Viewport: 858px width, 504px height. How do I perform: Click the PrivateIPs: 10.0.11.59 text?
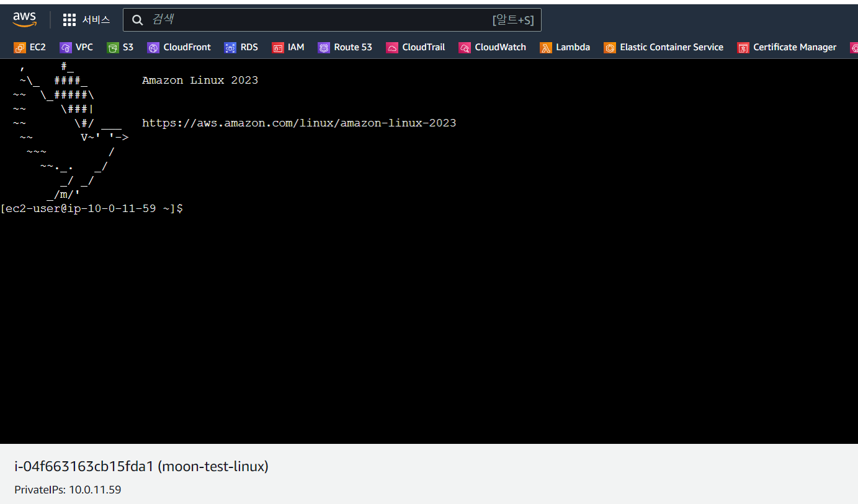[x=68, y=490]
